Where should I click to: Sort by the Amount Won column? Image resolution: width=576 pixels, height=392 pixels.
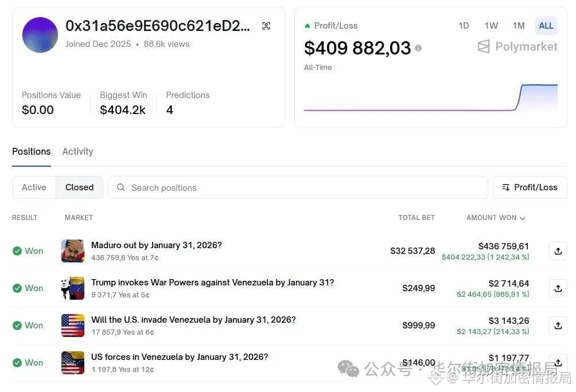pos(496,218)
